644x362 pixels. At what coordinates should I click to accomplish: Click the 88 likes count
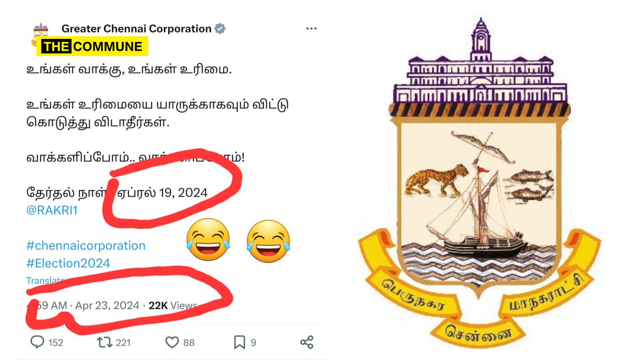[189, 343]
